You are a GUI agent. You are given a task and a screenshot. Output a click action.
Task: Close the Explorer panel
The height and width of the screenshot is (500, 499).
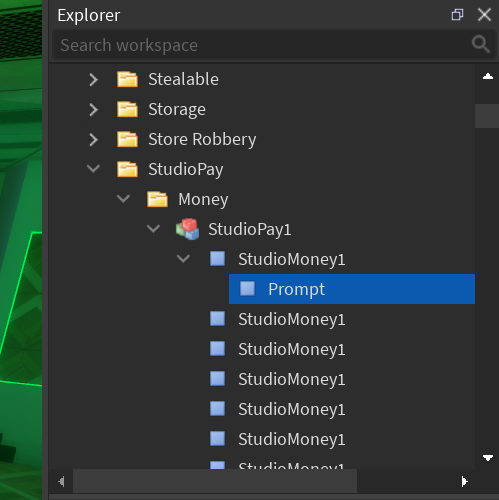[484, 15]
